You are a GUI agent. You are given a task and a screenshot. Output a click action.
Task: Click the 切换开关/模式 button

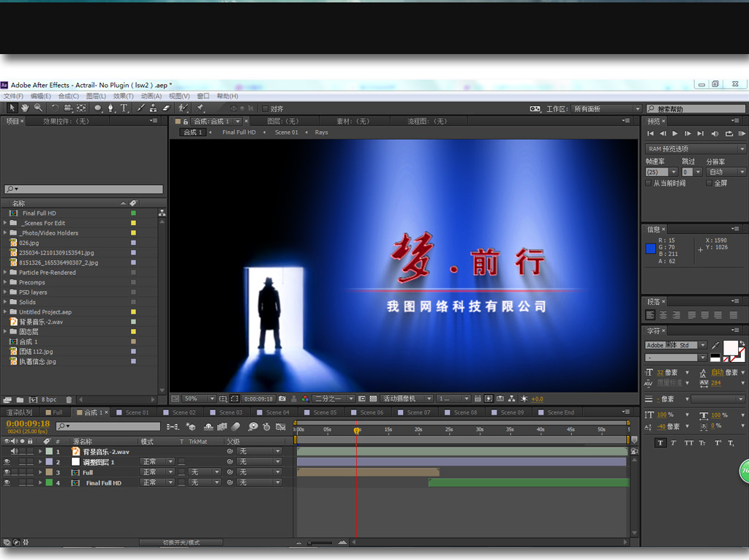[181, 542]
